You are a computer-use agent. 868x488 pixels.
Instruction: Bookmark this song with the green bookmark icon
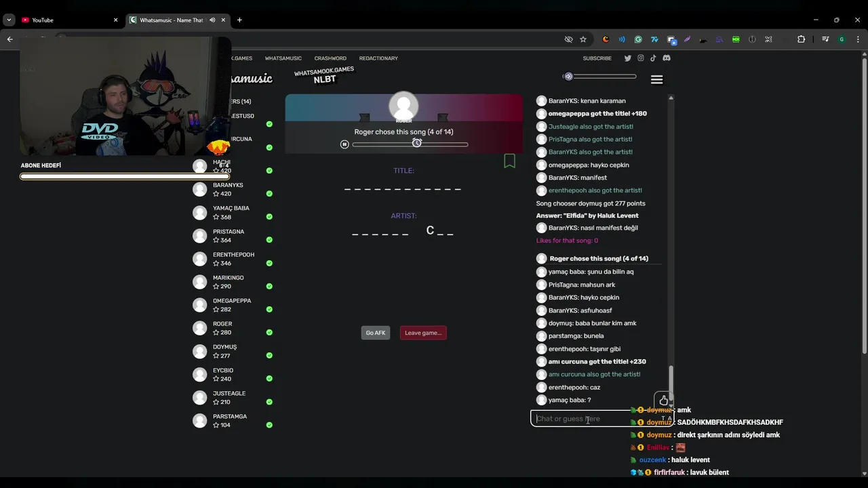[x=509, y=161]
